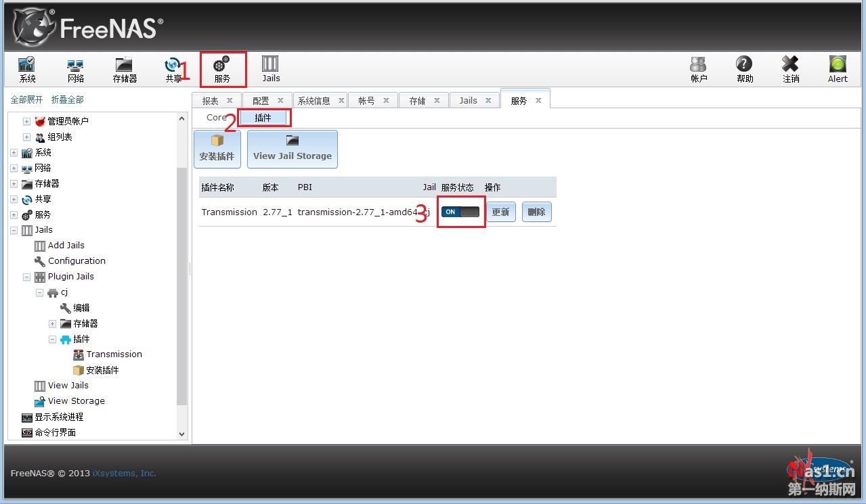The height and width of the screenshot is (504, 866).
Task: Collapse the cj jail node
Action: coord(39,292)
